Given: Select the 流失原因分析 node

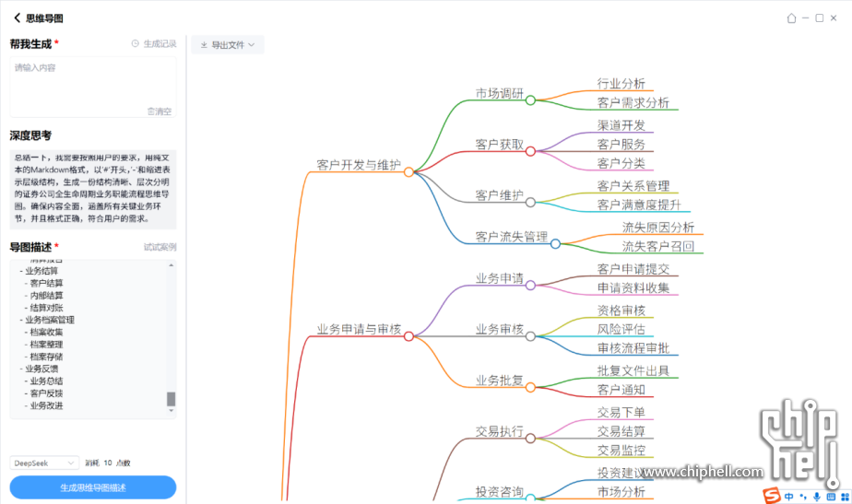Looking at the screenshot, I should point(658,227).
